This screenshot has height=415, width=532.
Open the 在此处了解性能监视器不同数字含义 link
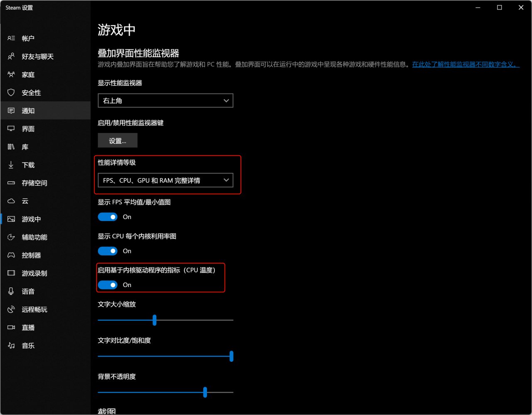(465, 64)
